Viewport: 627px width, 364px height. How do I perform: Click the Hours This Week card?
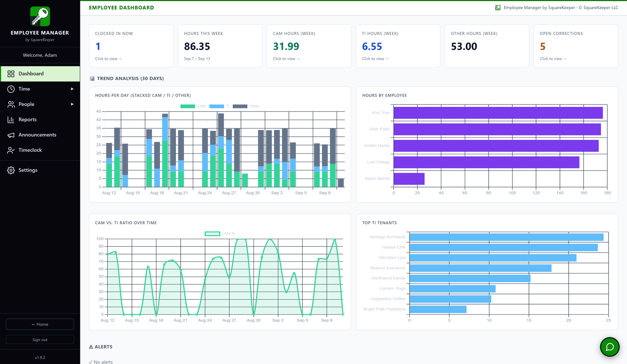pyautogui.click(x=220, y=46)
